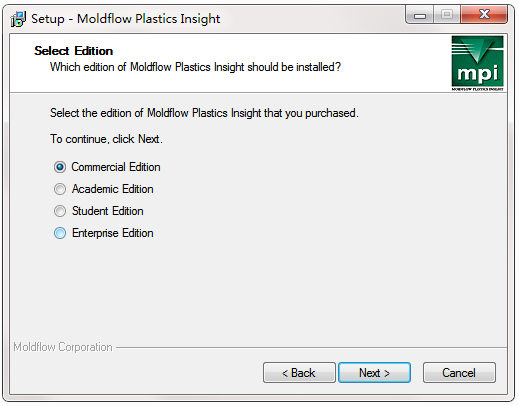519x406 pixels.
Task: Click the 'Which edition of Moldflow' subtitle text
Action: (195, 67)
